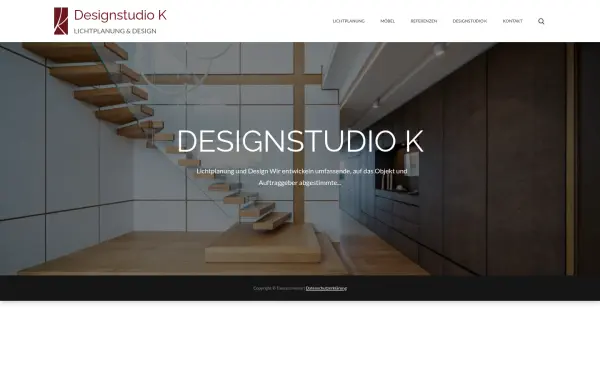The image size is (600, 375).
Task: Click the LICHTPLANUNG & DESIGN tagline
Action: point(115,31)
